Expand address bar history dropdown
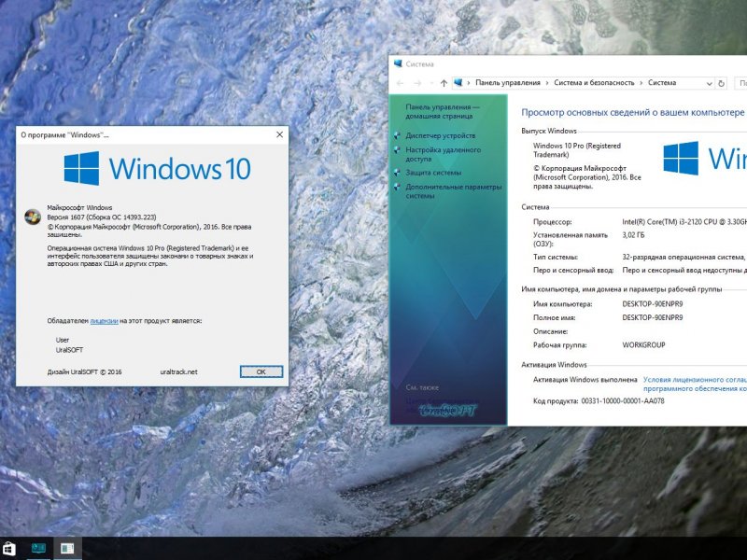The width and height of the screenshot is (747, 560). [x=709, y=83]
